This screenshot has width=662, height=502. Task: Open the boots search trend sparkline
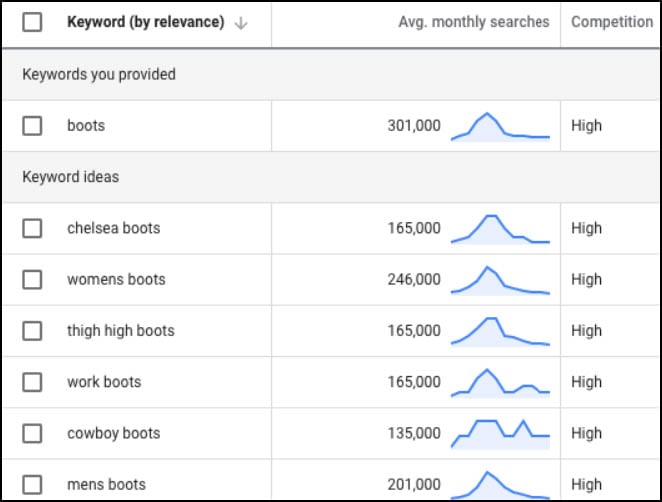[500, 127]
